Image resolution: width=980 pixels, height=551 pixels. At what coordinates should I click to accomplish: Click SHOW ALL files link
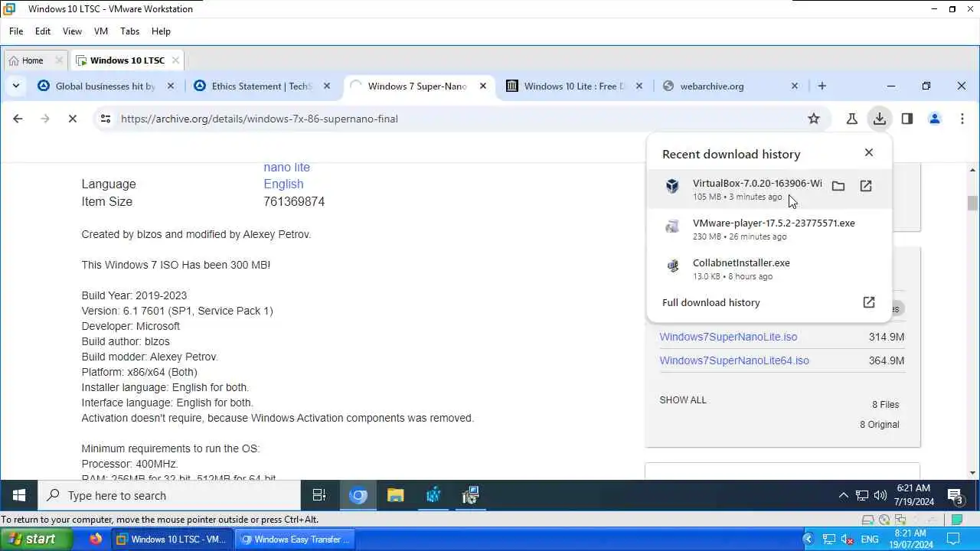683,400
